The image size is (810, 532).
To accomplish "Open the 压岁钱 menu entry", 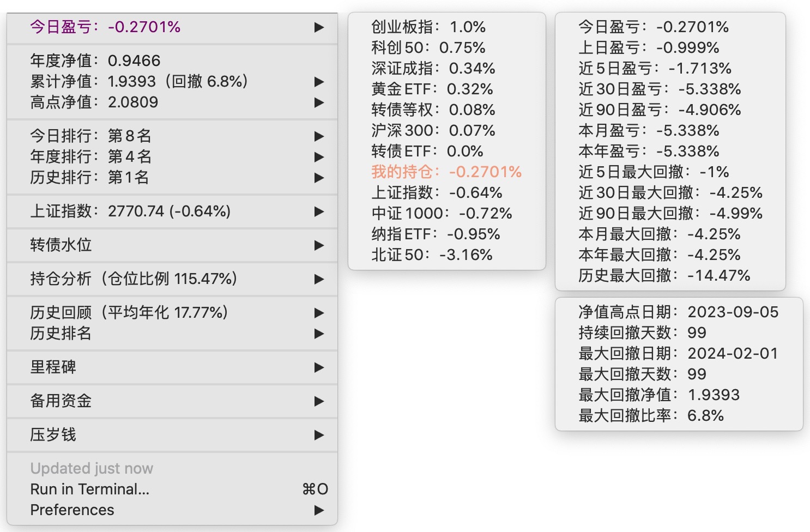I will (53, 434).
